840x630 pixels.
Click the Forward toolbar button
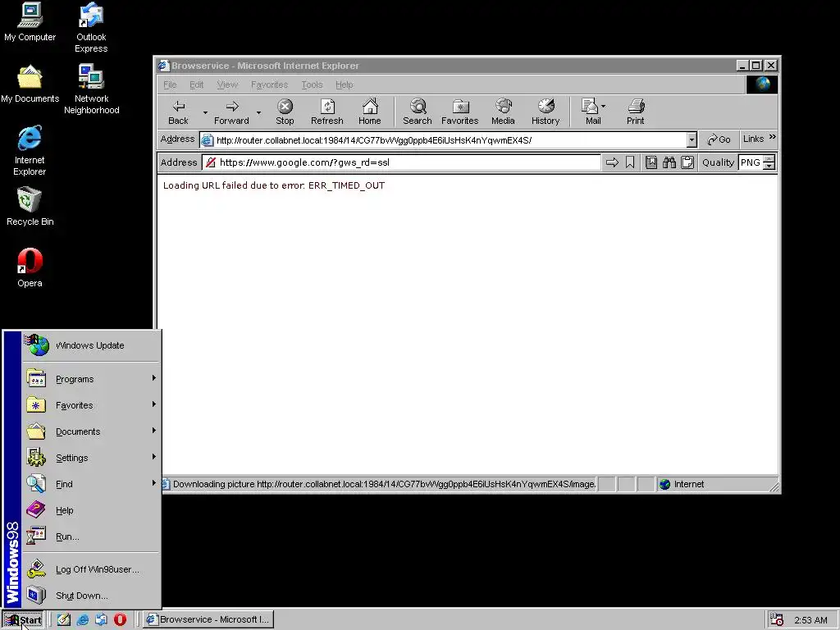click(231, 112)
